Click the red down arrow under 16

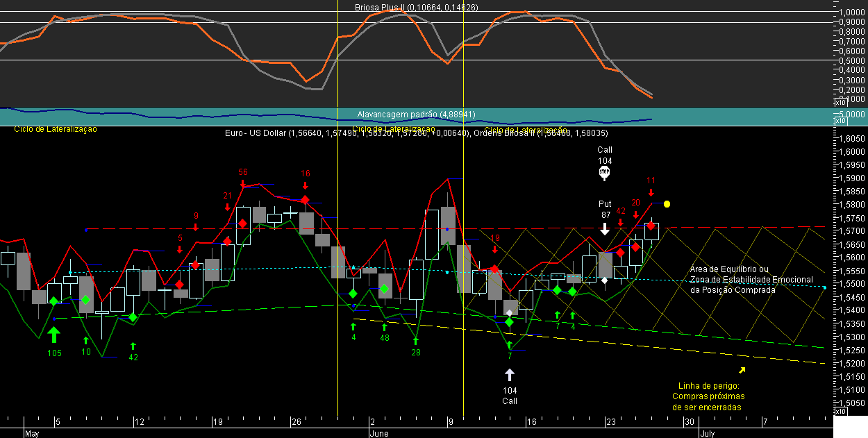pyautogui.click(x=306, y=185)
